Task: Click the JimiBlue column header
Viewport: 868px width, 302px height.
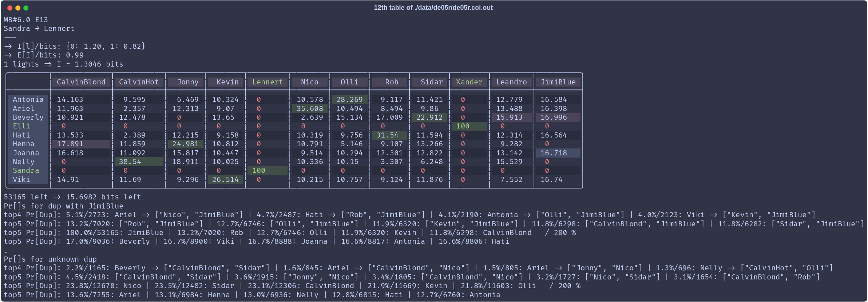Action: [558, 82]
